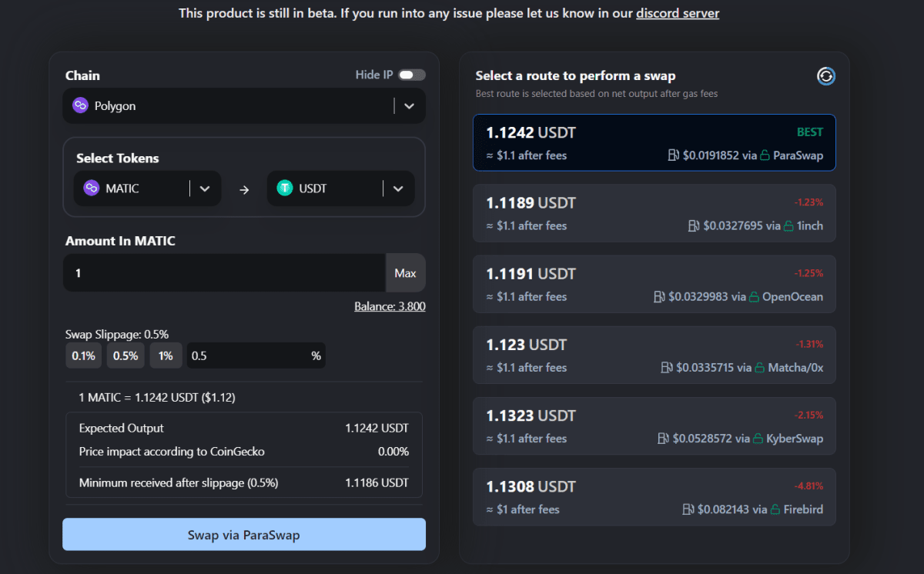Select the 1% slippage preset
This screenshot has height=574, width=924.
pyautogui.click(x=166, y=355)
